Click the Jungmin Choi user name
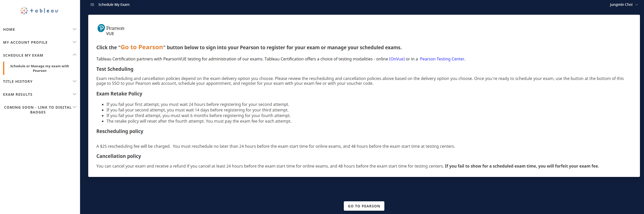The width and height of the screenshot is (644, 214). point(621,5)
